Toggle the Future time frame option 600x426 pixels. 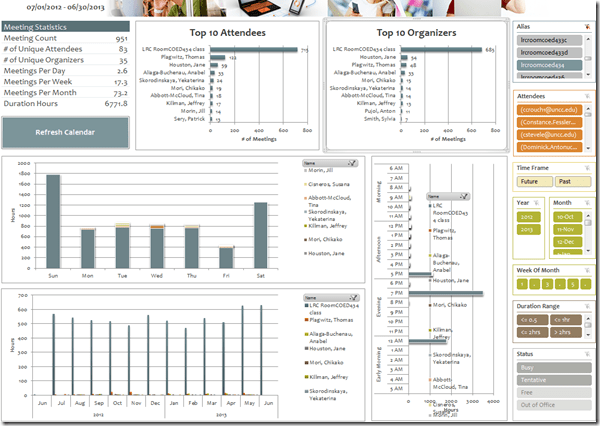click(x=530, y=181)
